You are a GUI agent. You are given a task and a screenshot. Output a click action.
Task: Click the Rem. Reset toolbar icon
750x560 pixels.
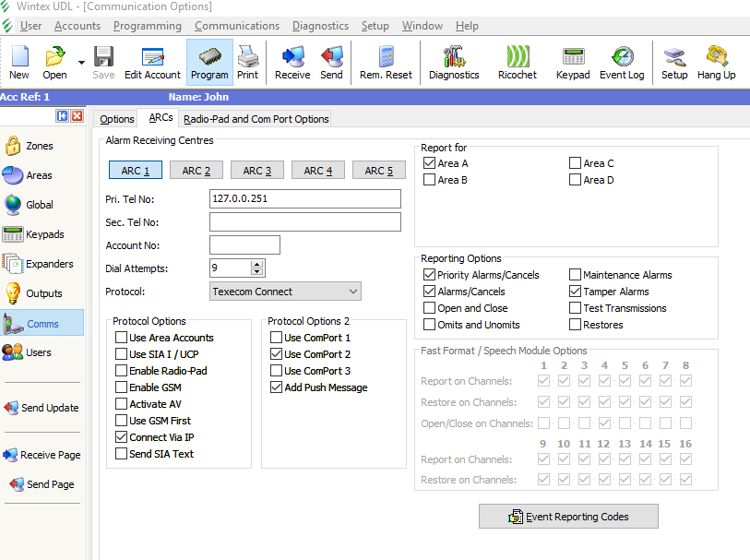click(x=386, y=62)
